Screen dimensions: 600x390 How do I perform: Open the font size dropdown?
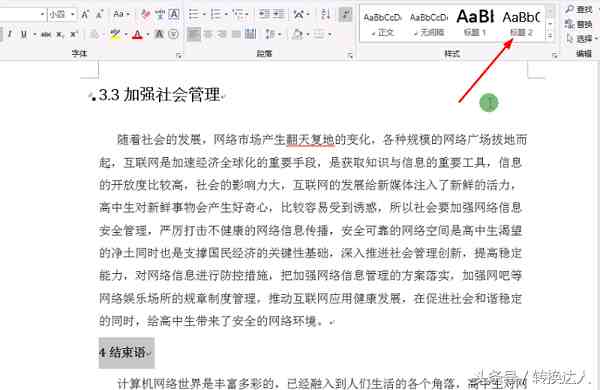(73, 15)
